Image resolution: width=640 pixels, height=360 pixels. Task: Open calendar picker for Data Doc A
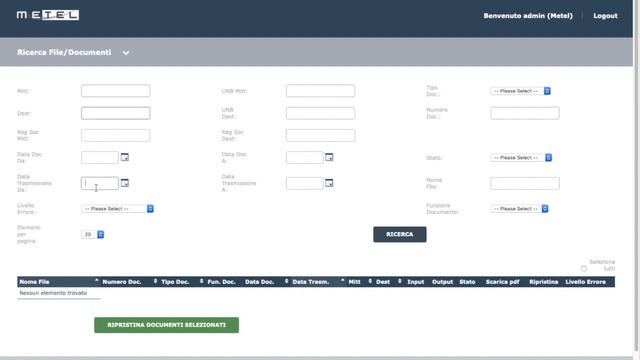pyautogui.click(x=329, y=157)
